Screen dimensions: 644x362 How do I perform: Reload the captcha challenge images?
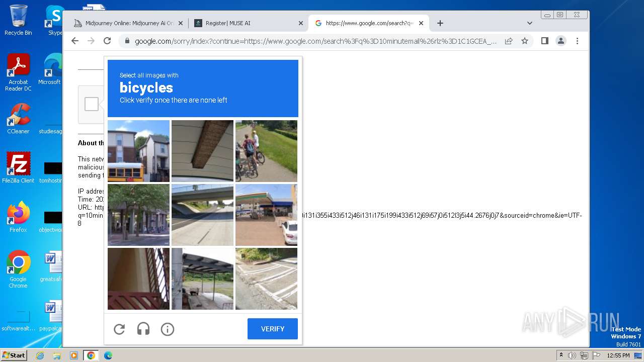click(x=119, y=329)
